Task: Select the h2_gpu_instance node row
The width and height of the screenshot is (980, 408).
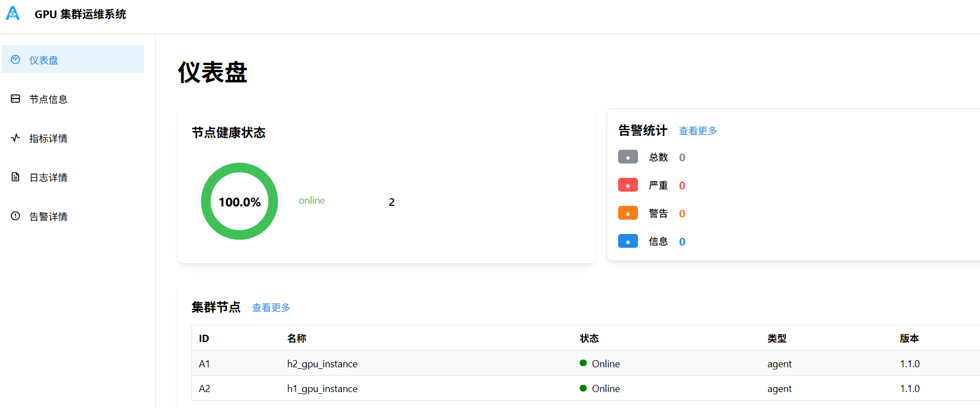Action: [x=322, y=364]
